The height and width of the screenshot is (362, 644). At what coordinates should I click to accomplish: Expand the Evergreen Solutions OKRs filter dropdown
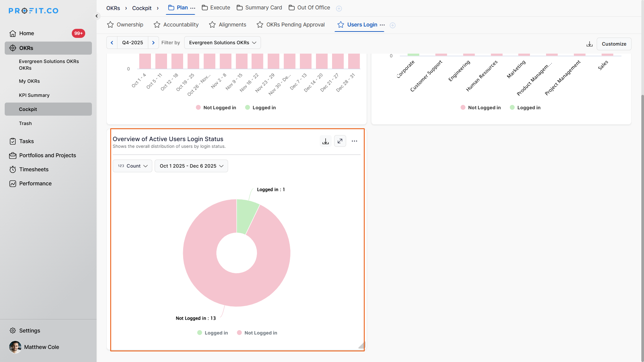tap(222, 43)
